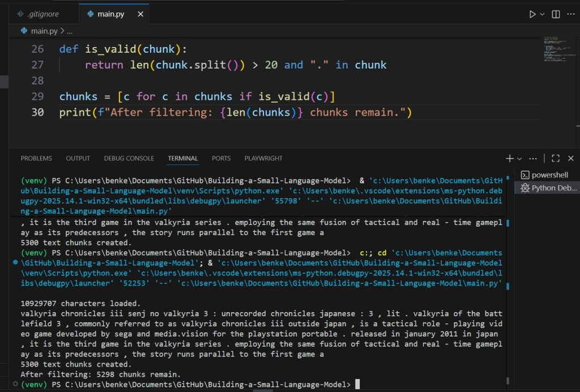Open the run options dropdown arrow
This screenshot has height=392, width=580.
(543, 14)
